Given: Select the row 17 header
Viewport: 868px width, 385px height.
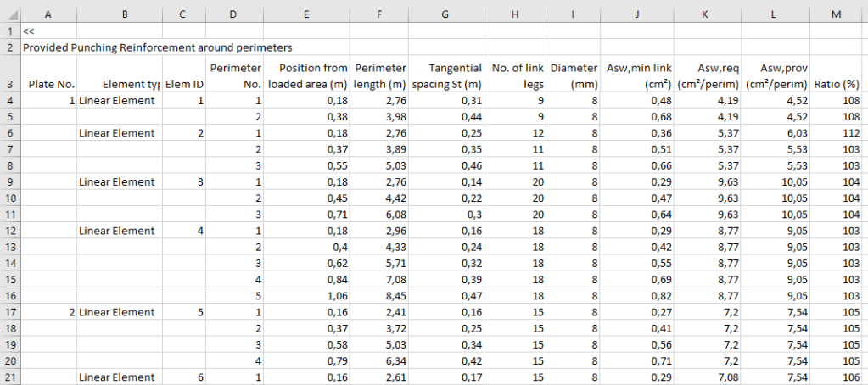Looking at the screenshot, I should [x=9, y=312].
